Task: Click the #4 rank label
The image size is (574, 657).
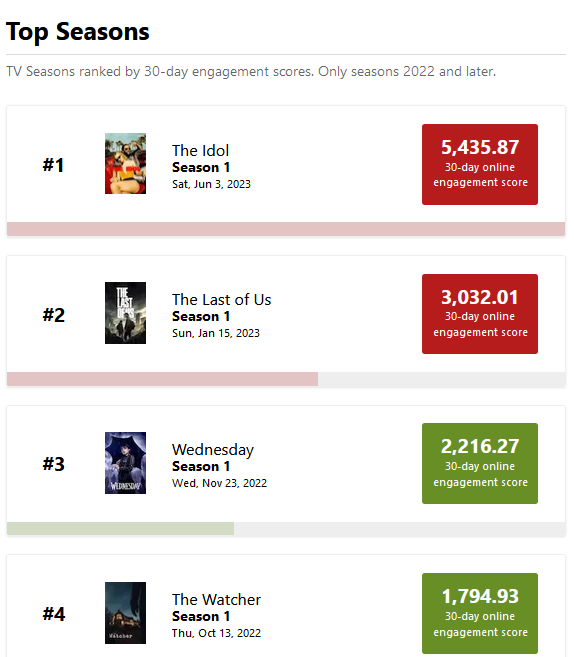Action: (x=54, y=614)
